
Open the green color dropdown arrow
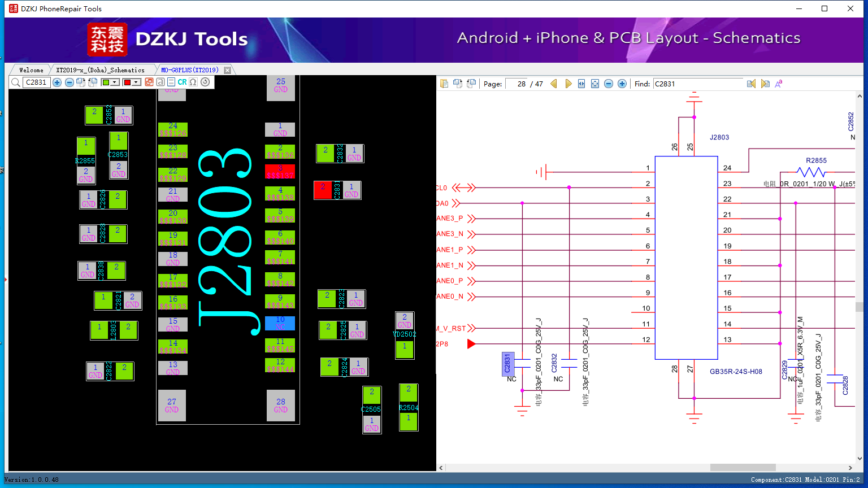point(115,82)
